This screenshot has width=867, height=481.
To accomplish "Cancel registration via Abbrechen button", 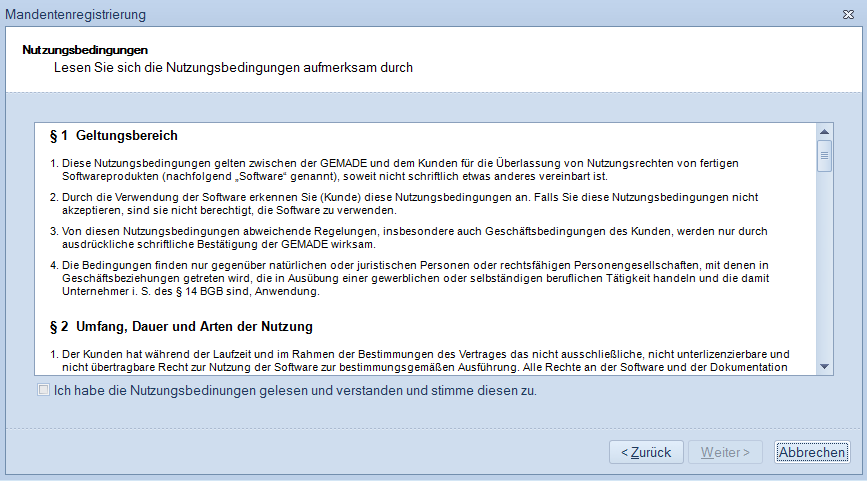I will [x=812, y=452].
